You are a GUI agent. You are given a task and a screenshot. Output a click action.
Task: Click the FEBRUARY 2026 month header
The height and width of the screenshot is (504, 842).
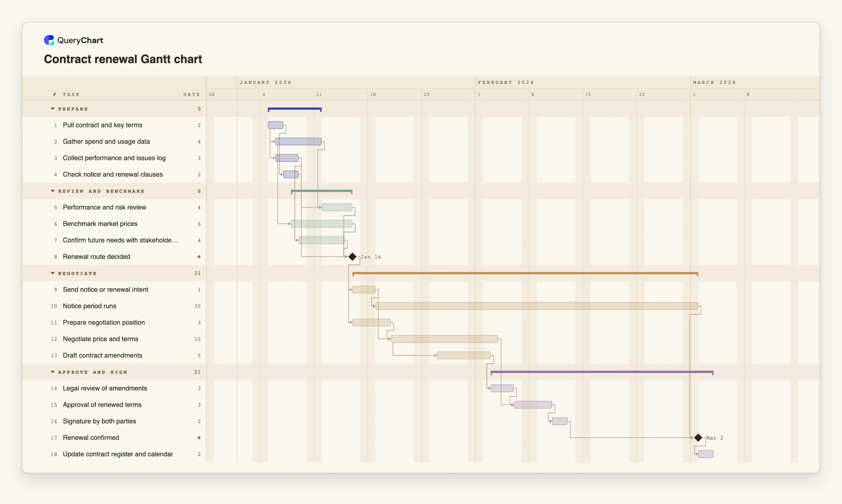click(506, 83)
